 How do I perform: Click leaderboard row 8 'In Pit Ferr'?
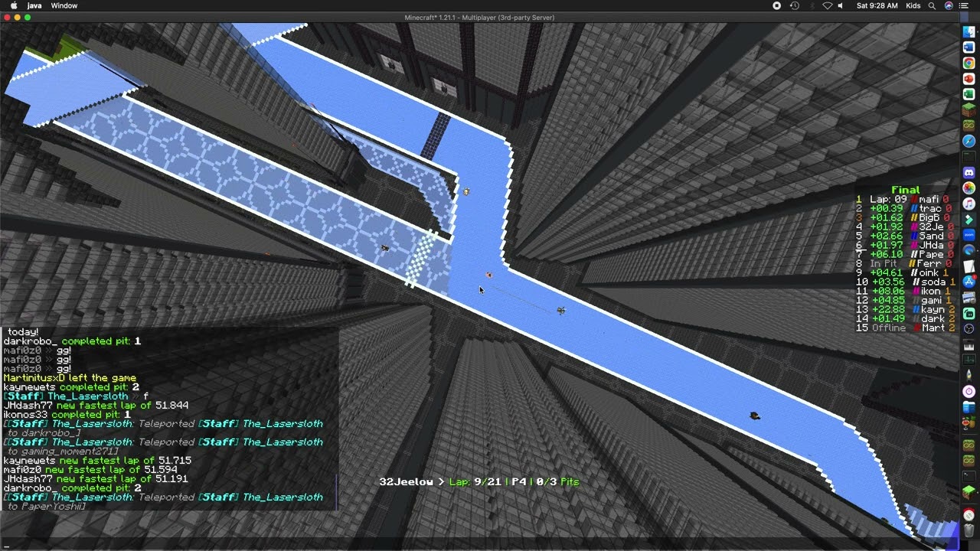903,263
